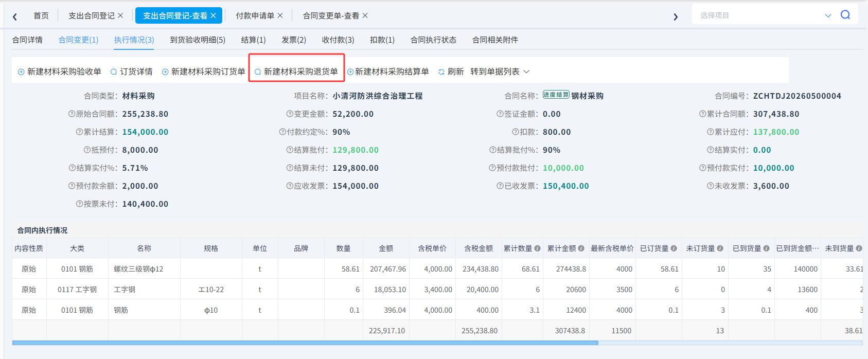
Task: Click the info icon in 已订货量 column header
Action: [674, 248]
